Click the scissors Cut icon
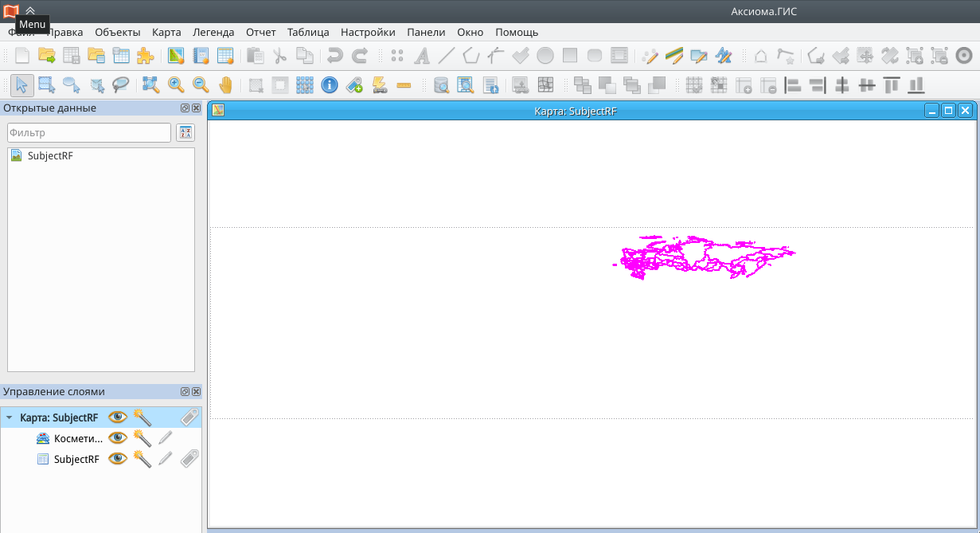The image size is (980, 533). coord(280,56)
